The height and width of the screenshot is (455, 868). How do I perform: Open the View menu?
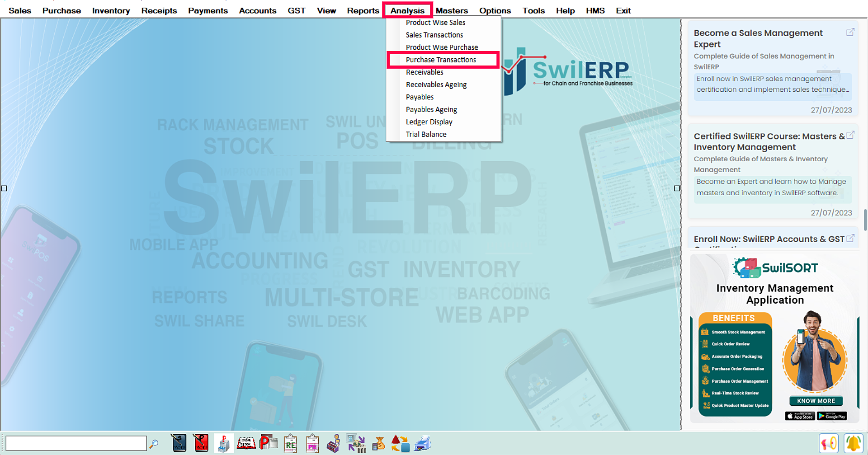[326, 10]
